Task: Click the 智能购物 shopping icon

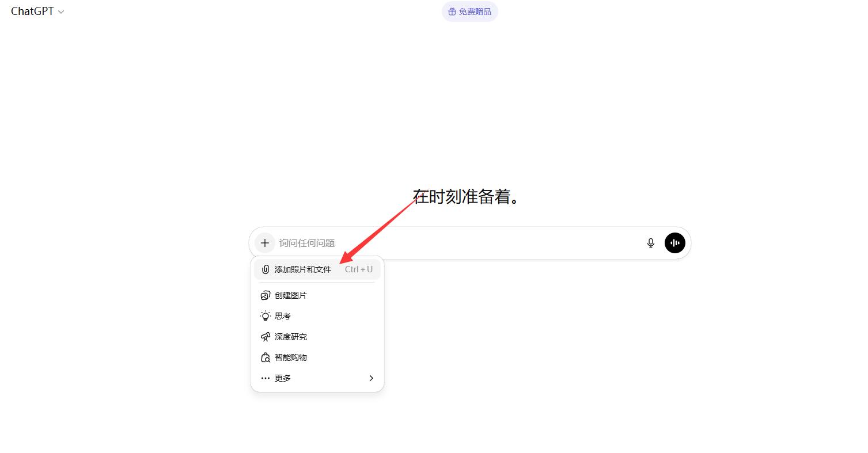Action: point(265,357)
